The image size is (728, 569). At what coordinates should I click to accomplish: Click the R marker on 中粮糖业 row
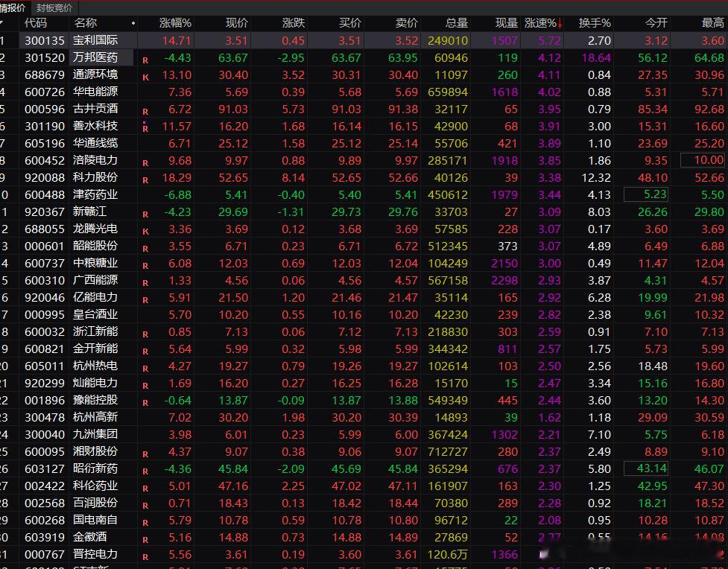145,266
